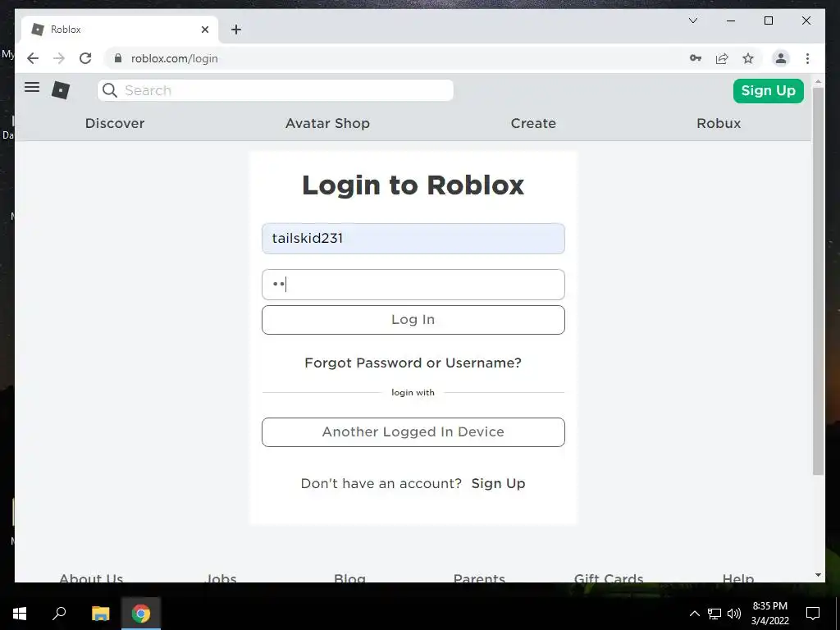This screenshot has height=630, width=840.
Task: Click the Roblox logo icon
Action: (61, 89)
